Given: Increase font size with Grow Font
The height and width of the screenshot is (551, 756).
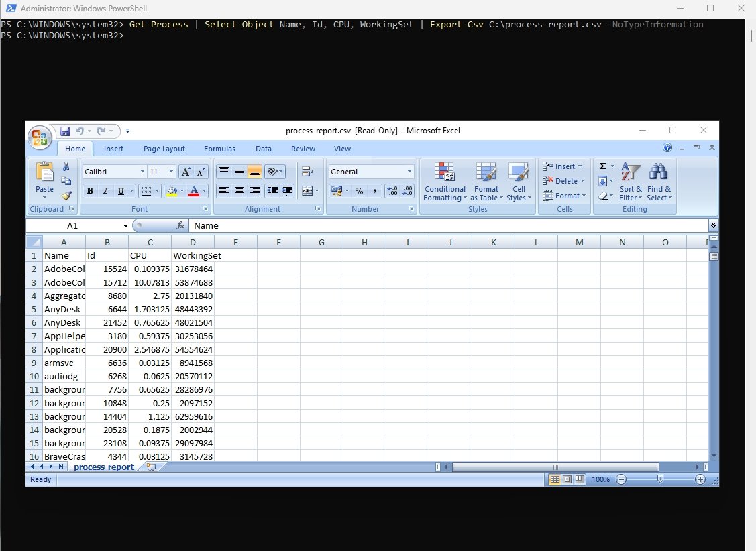Looking at the screenshot, I should (x=186, y=172).
